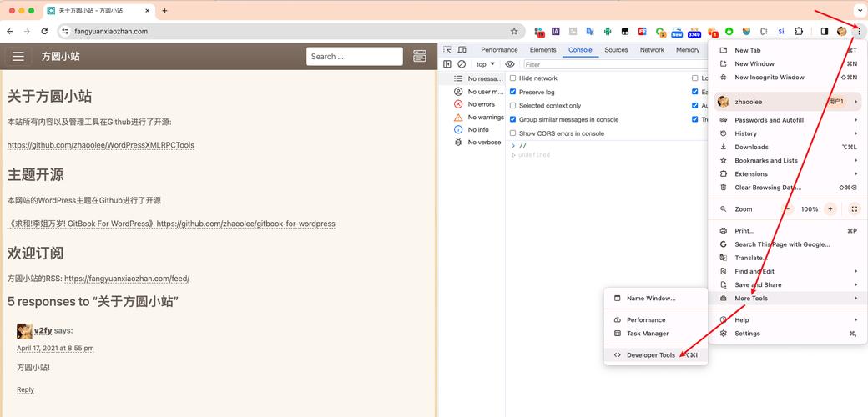Expand the Help submenu
Viewport: 868px width, 417px height.
click(788, 319)
